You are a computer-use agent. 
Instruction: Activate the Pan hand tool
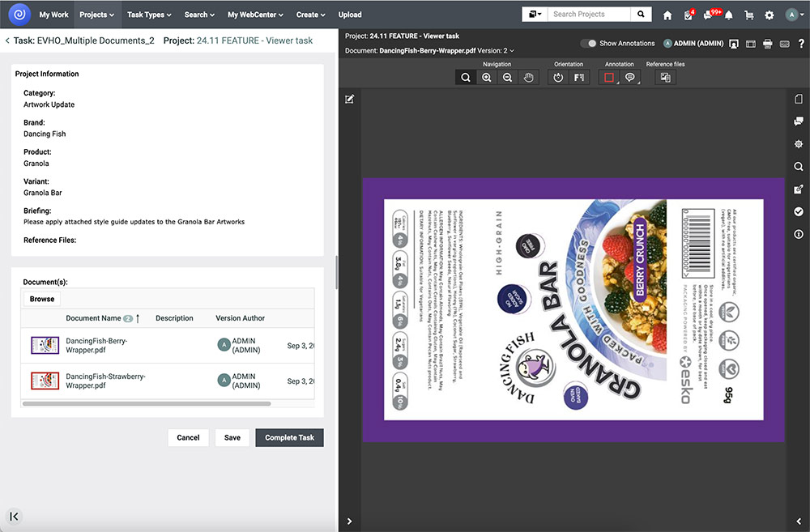pos(528,78)
